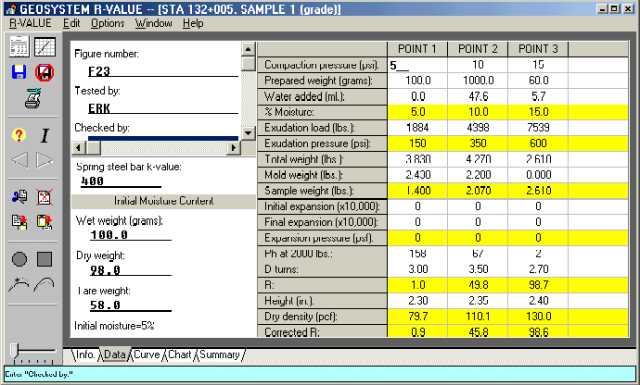Viewport: 640px width, 385px height.
Task: Open the Options menu
Action: tap(107, 23)
